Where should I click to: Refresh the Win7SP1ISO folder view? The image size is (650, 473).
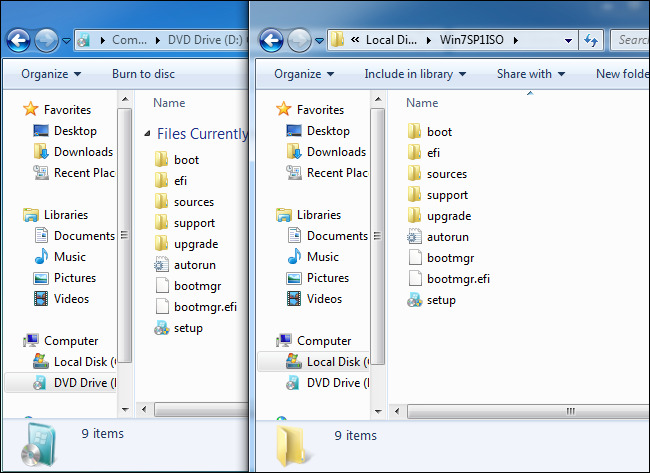point(591,40)
